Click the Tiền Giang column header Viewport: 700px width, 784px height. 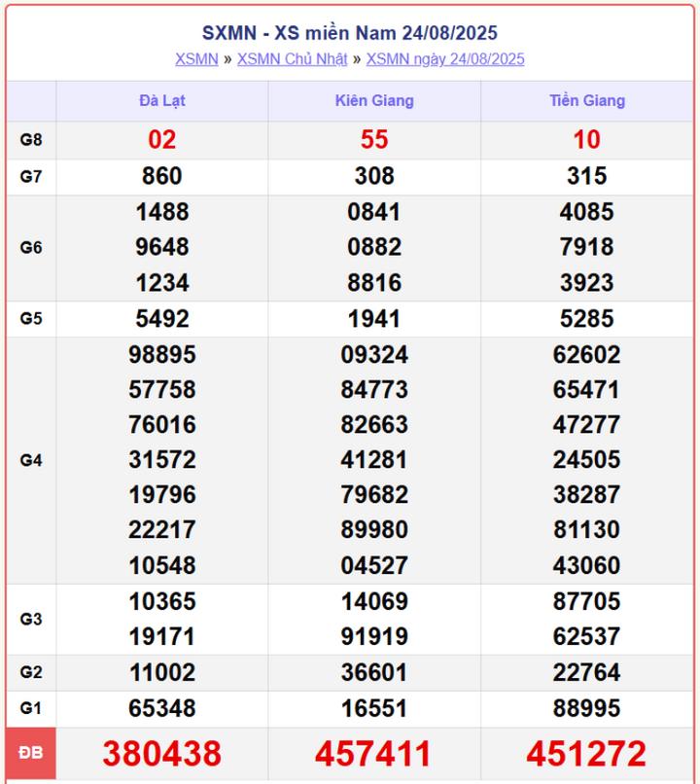[587, 100]
